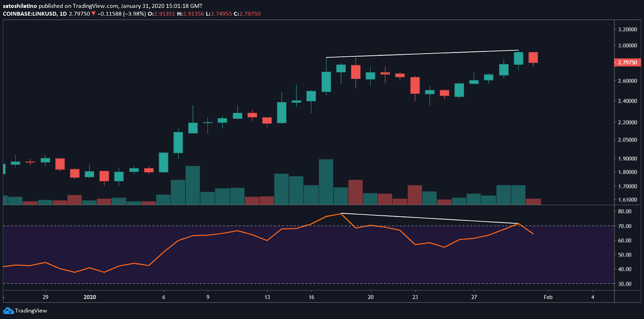644x319 pixels.
Task: Click the Feb label on time axis
Action: [x=548, y=297]
